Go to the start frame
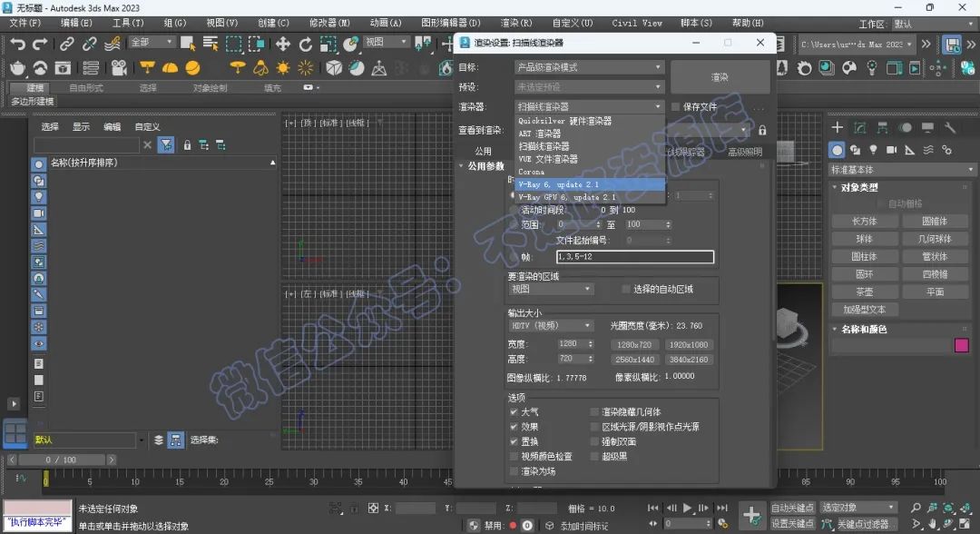980x534 pixels. click(652, 508)
